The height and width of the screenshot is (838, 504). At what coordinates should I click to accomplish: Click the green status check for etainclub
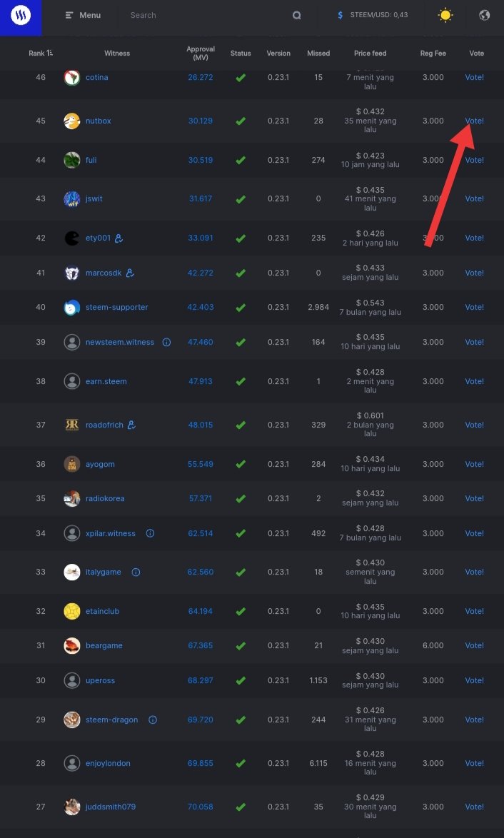pyautogui.click(x=241, y=611)
